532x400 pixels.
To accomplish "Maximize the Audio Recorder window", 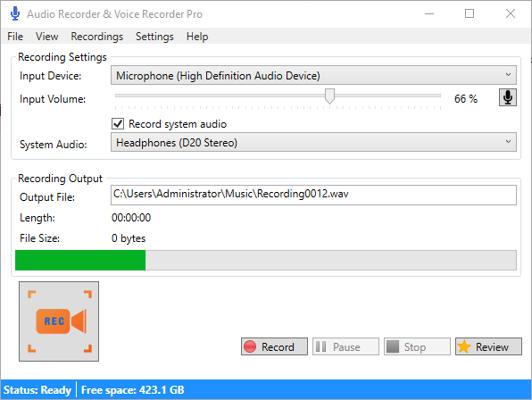I will tap(470, 13).
